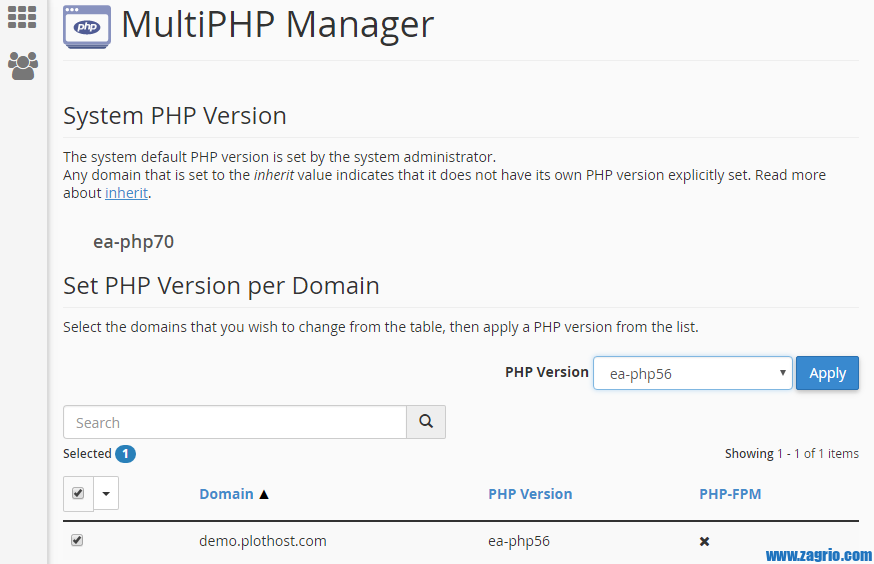
Task: Expand the selection options caret next to select-all
Action: pos(106,493)
